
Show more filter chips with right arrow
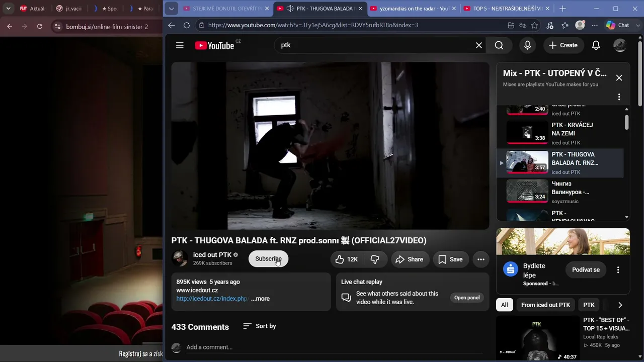(620, 305)
